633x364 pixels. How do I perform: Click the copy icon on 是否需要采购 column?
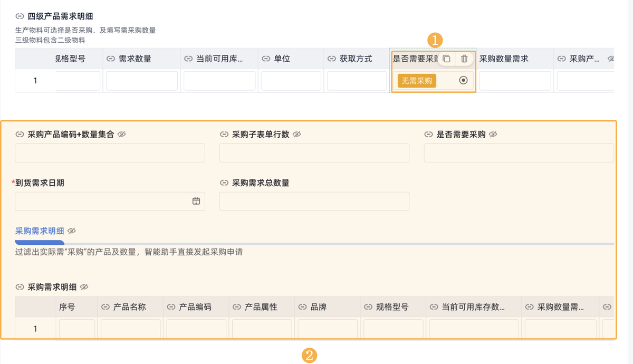tap(446, 59)
